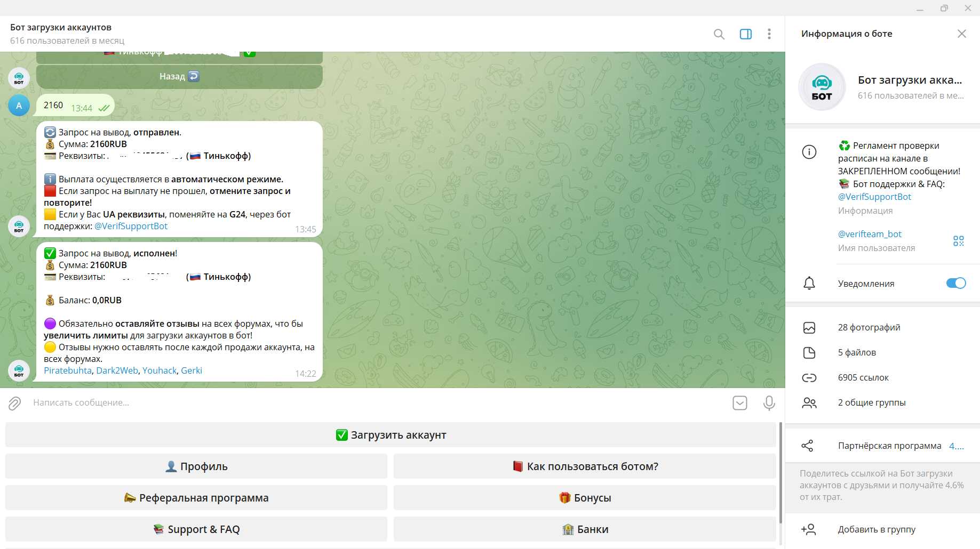980x549 pixels.
Task: Click the paperclip attach file icon
Action: tap(14, 403)
